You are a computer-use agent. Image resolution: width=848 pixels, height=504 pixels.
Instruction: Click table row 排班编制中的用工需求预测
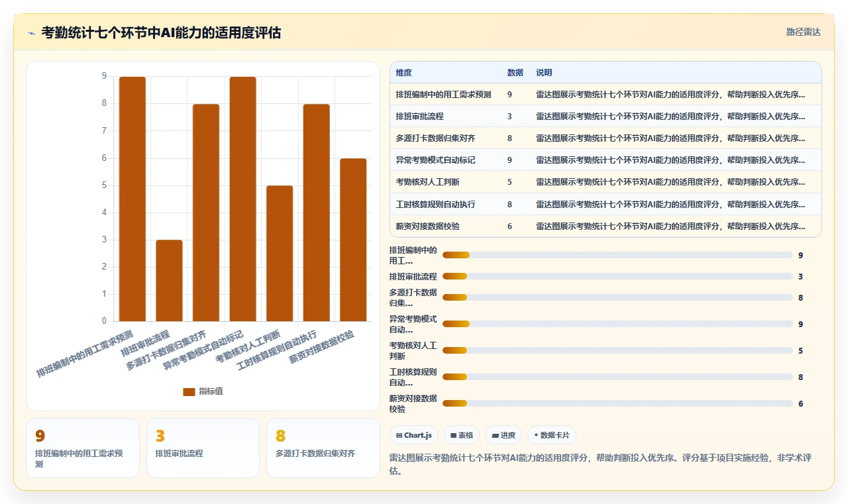coord(606,95)
